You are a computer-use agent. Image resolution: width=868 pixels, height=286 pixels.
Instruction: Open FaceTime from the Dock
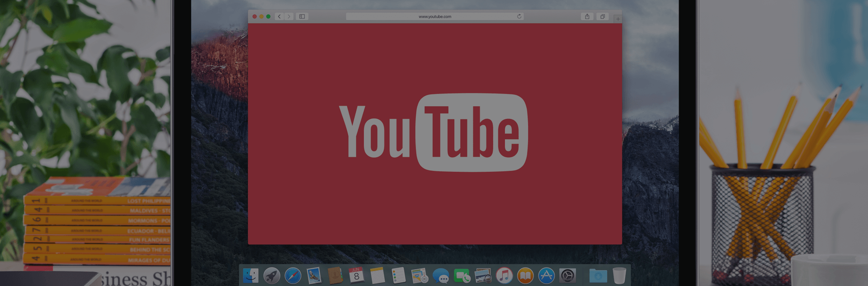pos(462,276)
